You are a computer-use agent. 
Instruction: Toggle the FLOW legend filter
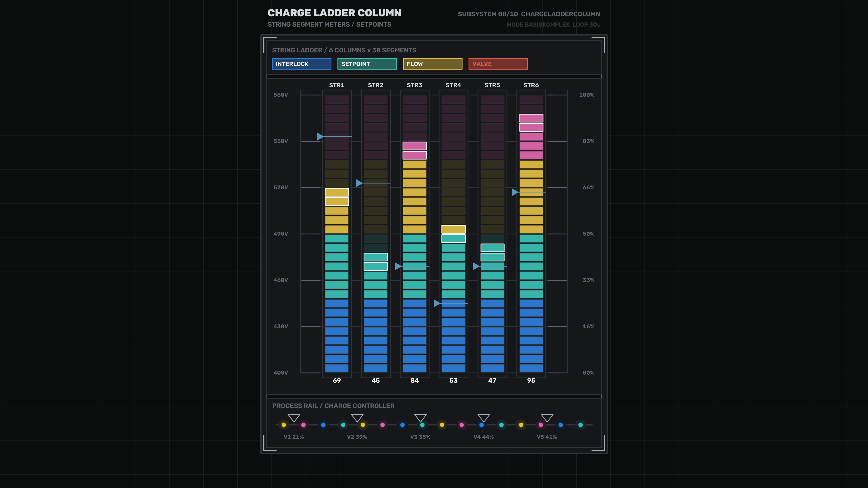pyautogui.click(x=433, y=64)
